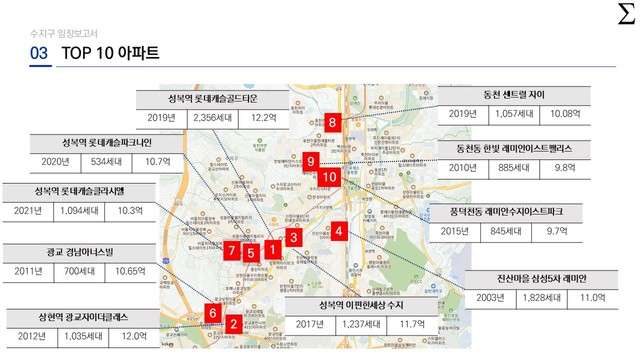Click the 10.08억 price cell

coord(565,114)
